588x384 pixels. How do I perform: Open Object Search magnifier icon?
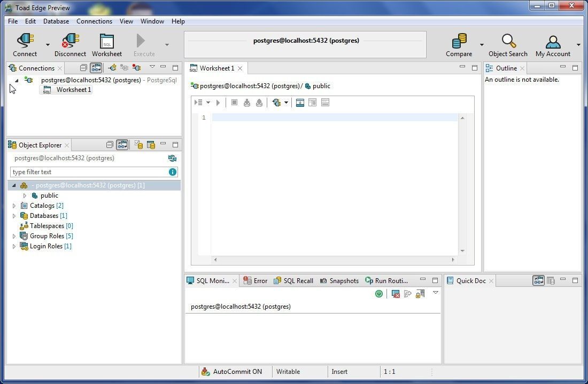pos(508,41)
